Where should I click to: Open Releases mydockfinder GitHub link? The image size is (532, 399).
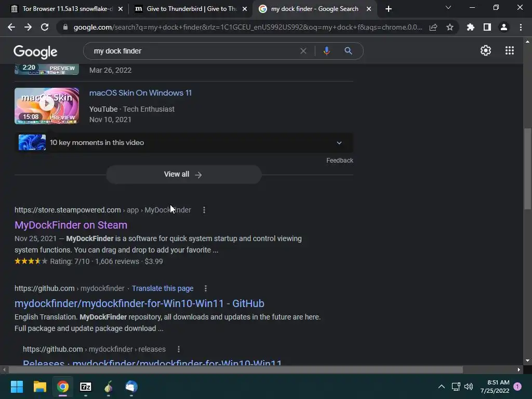pos(152,362)
